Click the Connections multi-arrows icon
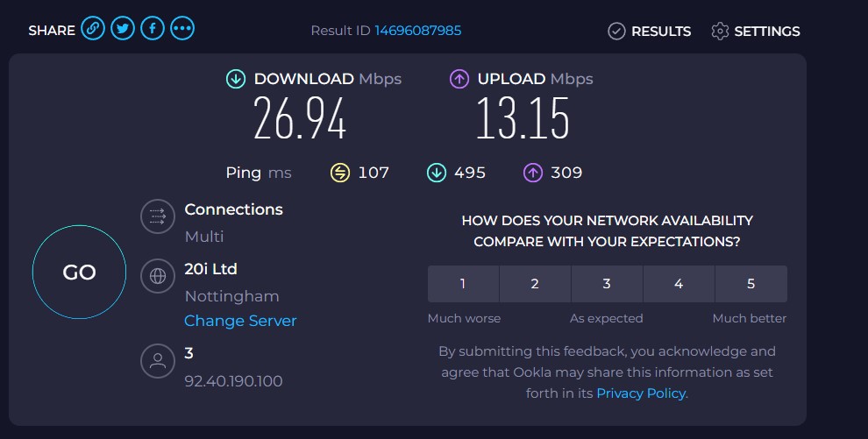The image size is (868, 439). [158, 216]
